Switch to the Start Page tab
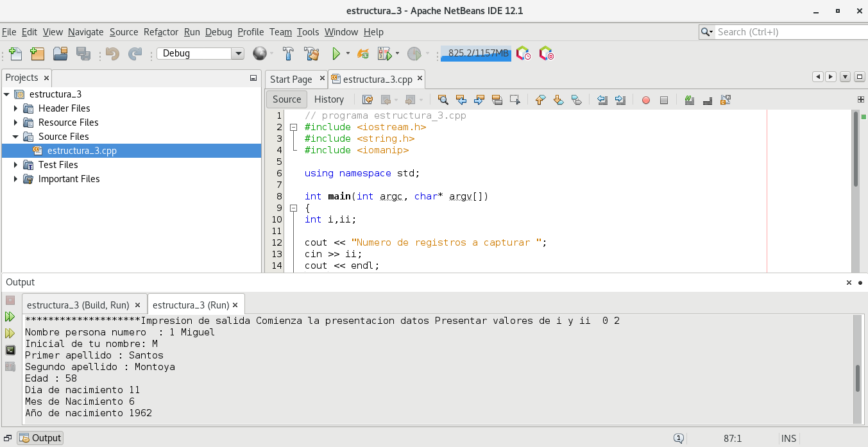The image size is (868, 447). (x=291, y=80)
